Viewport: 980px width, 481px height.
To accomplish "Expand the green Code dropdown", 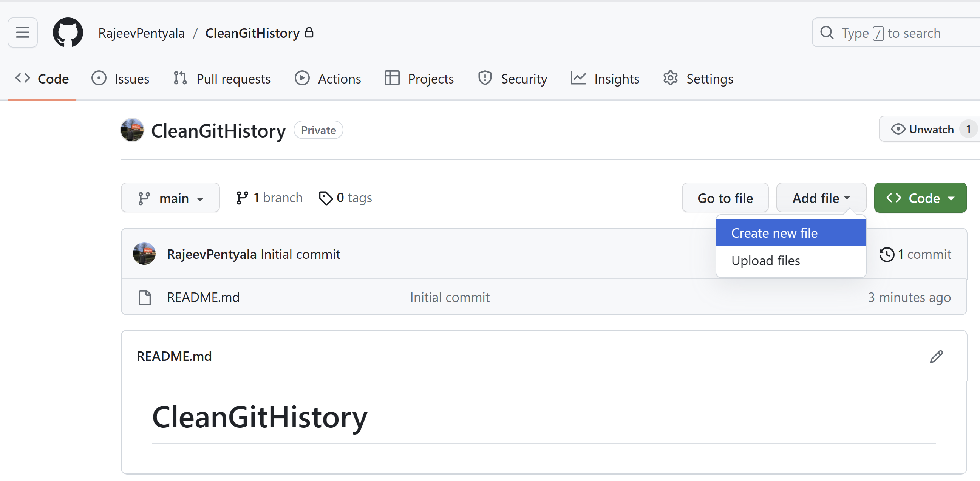I will pos(920,198).
